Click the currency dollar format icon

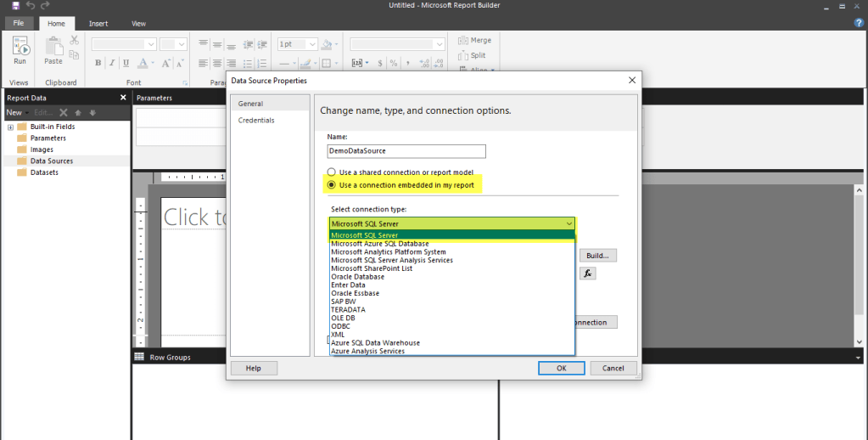tap(380, 63)
